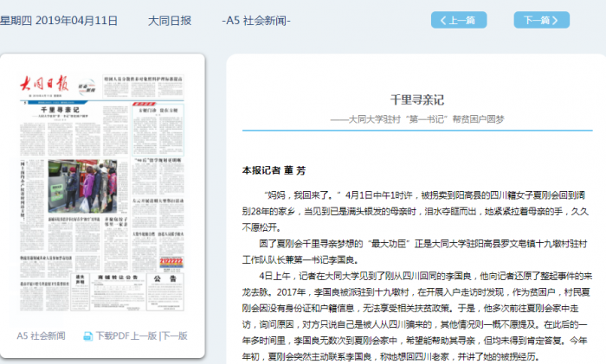Click paragraph starting with 4日上午，记者在大同大学

[x=417, y=316]
